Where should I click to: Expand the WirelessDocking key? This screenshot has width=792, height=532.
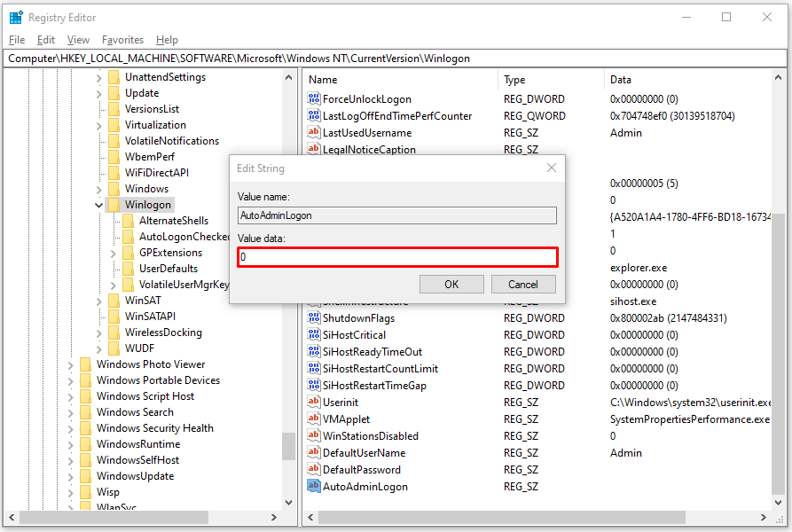99,333
